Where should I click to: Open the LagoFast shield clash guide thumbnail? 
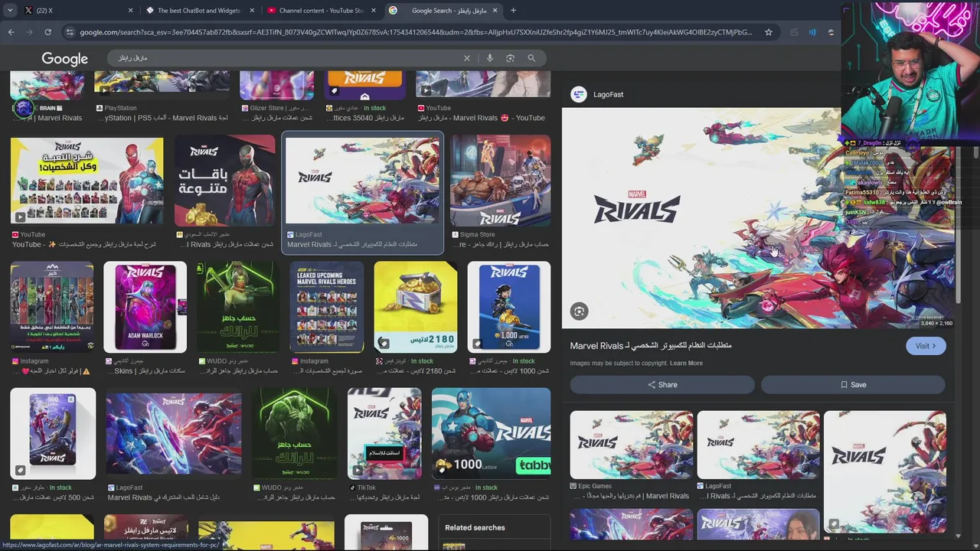(173, 433)
